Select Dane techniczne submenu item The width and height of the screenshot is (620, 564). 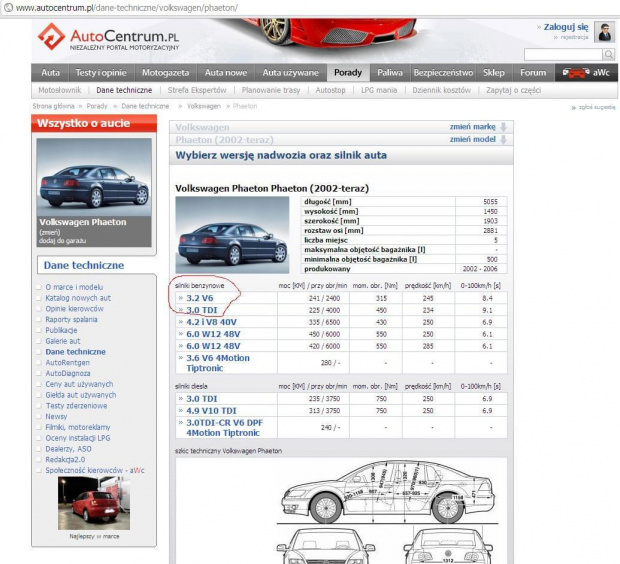[x=124, y=90]
